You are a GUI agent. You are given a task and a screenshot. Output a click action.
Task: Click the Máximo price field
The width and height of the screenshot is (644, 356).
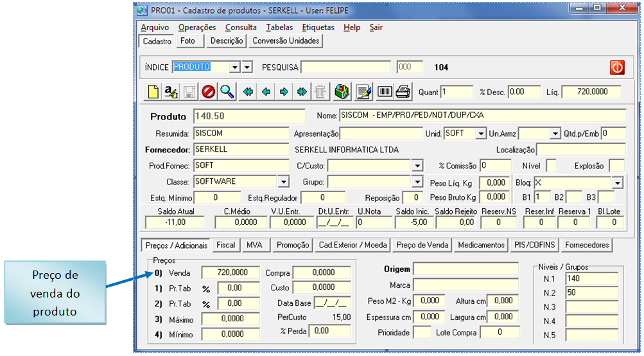pyautogui.click(x=231, y=319)
